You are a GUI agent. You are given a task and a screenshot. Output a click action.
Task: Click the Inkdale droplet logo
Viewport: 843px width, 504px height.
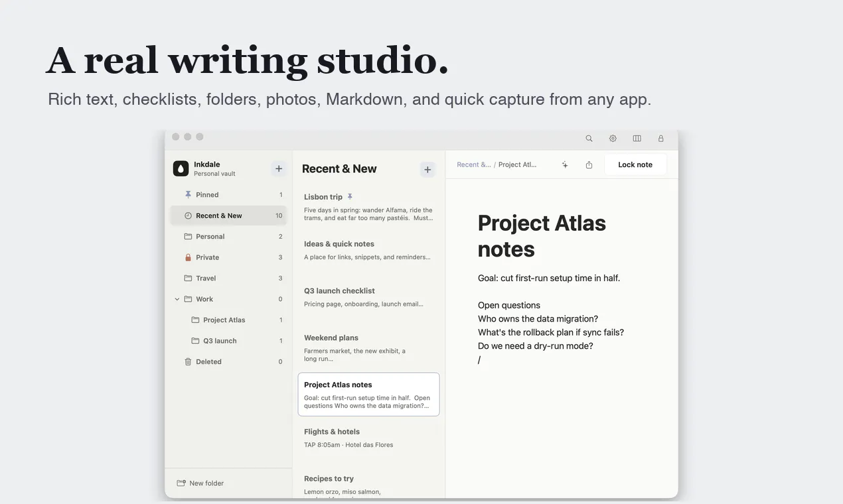pyautogui.click(x=181, y=168)
